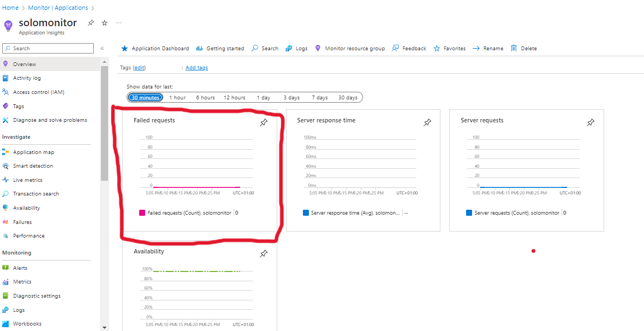Pin solomonitor resource using title pin icon
644x331 pixels.
91,23
